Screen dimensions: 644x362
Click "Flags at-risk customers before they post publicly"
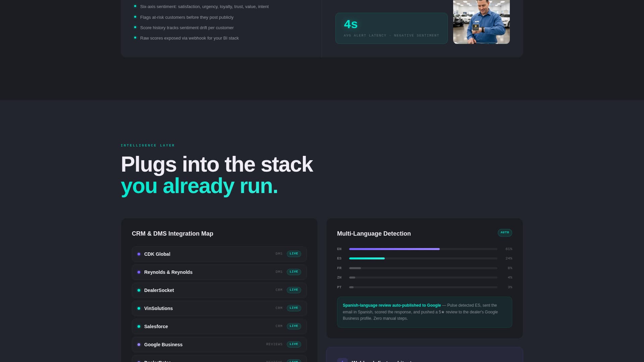coord(187,17)
